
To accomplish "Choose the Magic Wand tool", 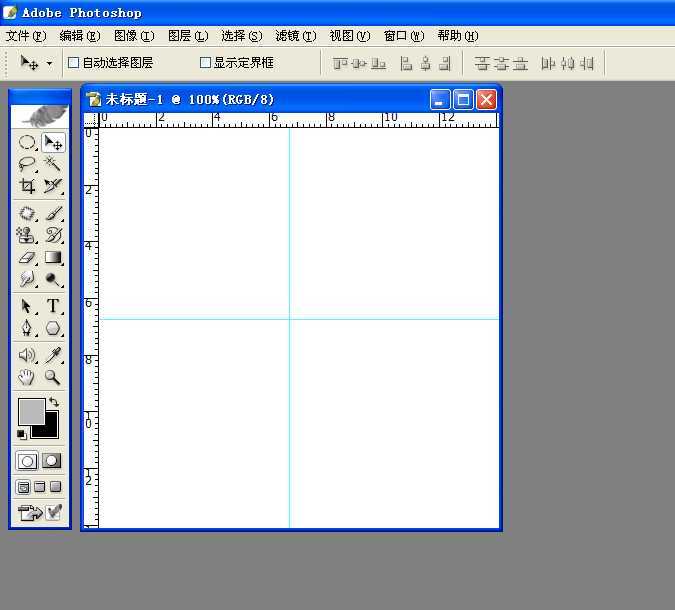I will point(53,164).
